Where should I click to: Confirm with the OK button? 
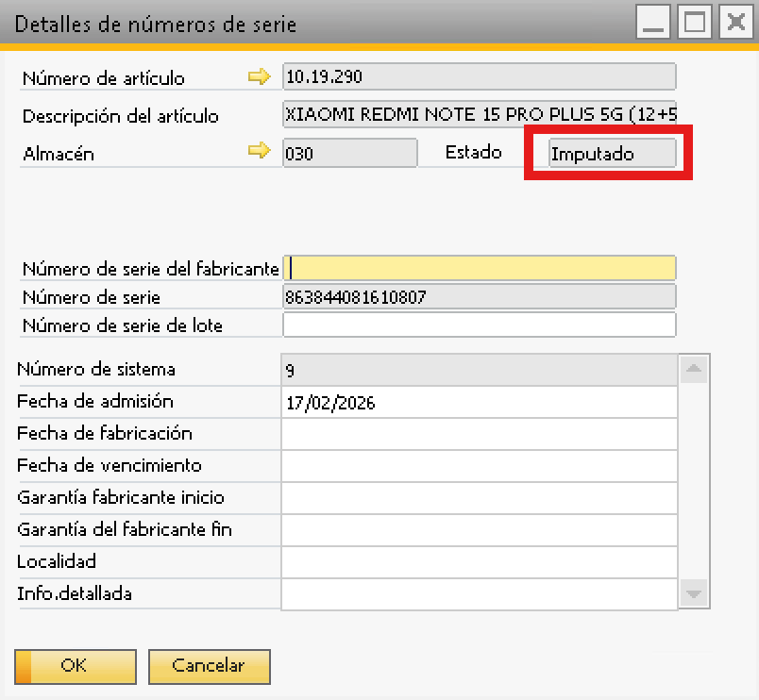click(76, 666)
